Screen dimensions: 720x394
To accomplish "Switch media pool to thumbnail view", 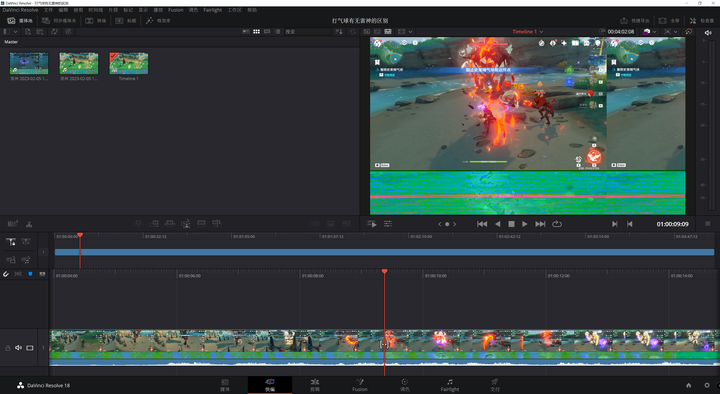I will click(x=256, y=32).
